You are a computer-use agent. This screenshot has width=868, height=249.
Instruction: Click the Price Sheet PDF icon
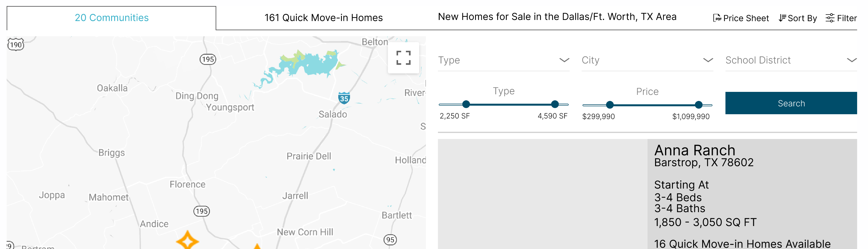click(x=717, y=18)
